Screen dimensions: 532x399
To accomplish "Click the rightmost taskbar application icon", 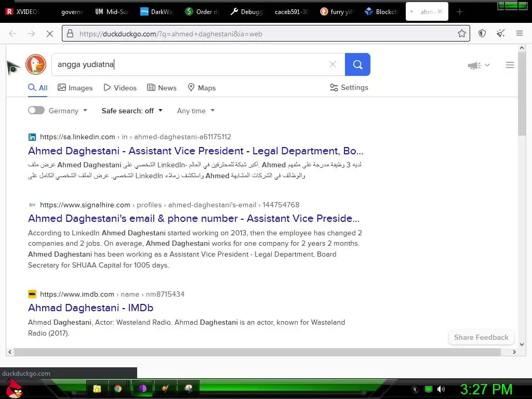I will pos(188,389).
